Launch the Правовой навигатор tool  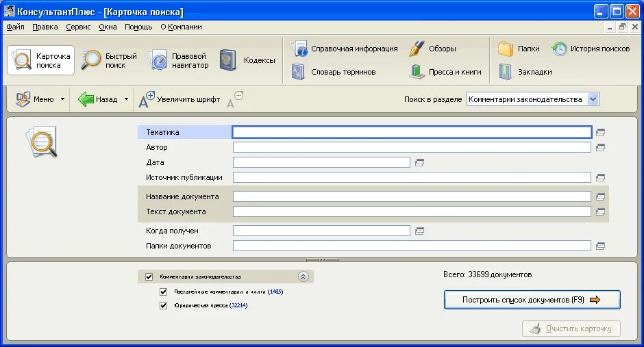pos(178,60)
